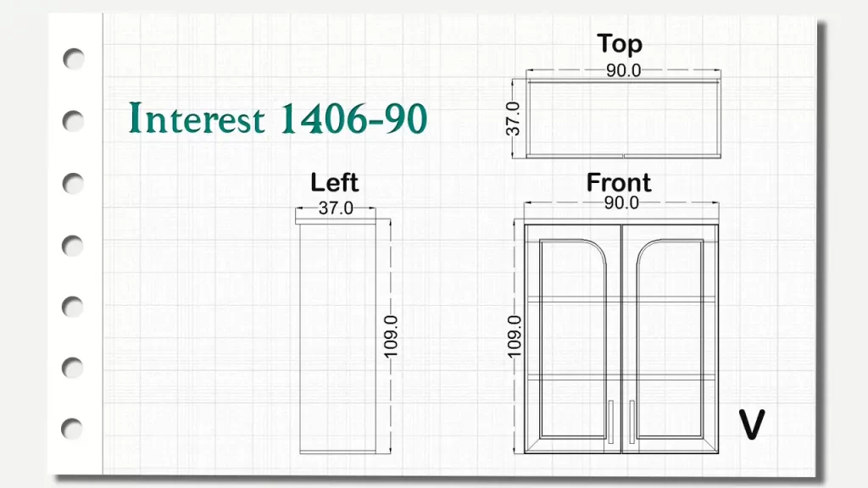This screenshot has height=488, width=868.
Task: Select the 109.0 height dimension of Left view
Action: [x=391, y=335]
